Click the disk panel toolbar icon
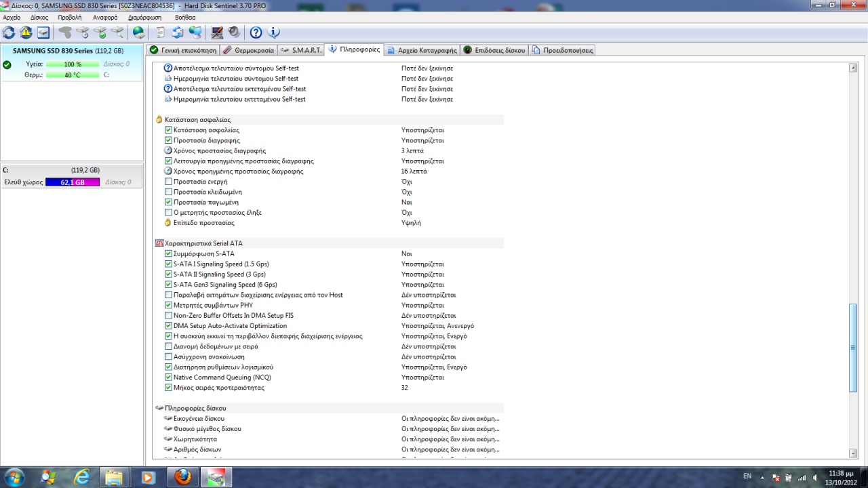868x488 pixels. pyautogui.click(x=43, y=33)
